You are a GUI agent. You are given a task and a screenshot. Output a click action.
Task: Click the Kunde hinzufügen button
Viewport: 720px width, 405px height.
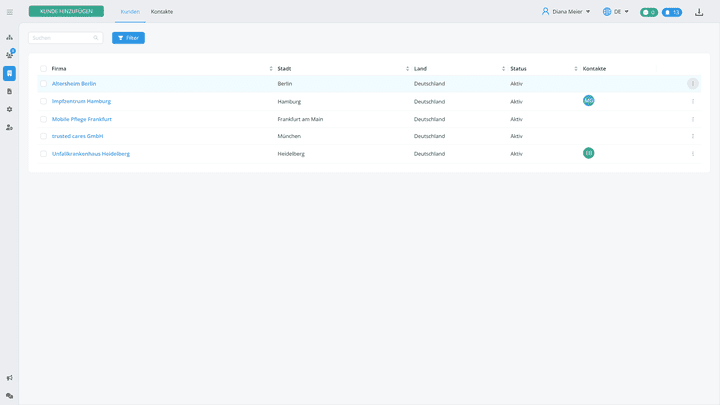[x=66, y=11]
